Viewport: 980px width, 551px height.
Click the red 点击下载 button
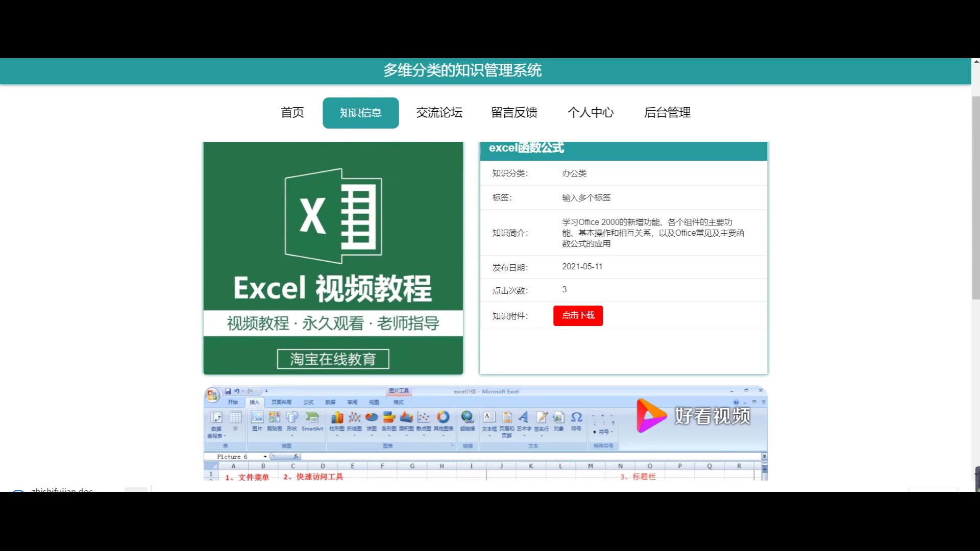tap(578, 315)
